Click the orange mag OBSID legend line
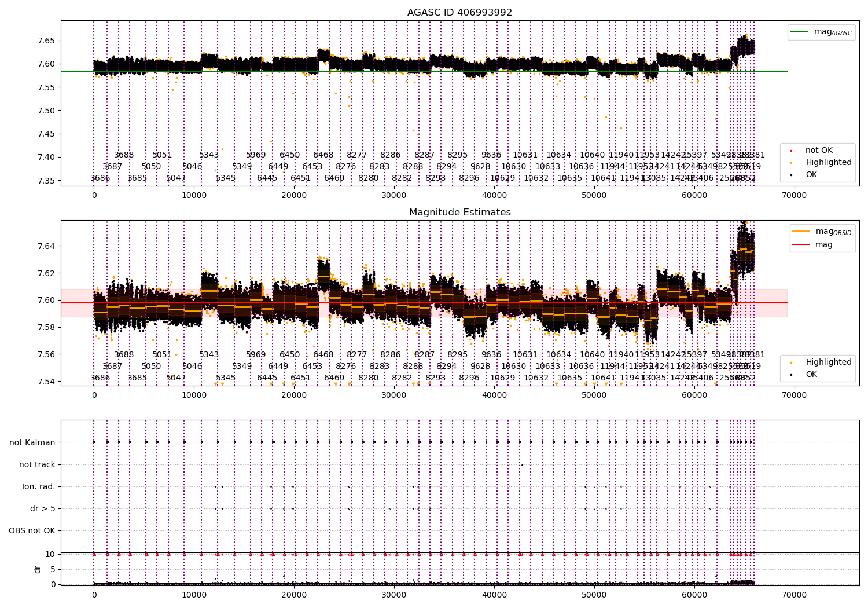The image size is (868, 608). point(801,232)
